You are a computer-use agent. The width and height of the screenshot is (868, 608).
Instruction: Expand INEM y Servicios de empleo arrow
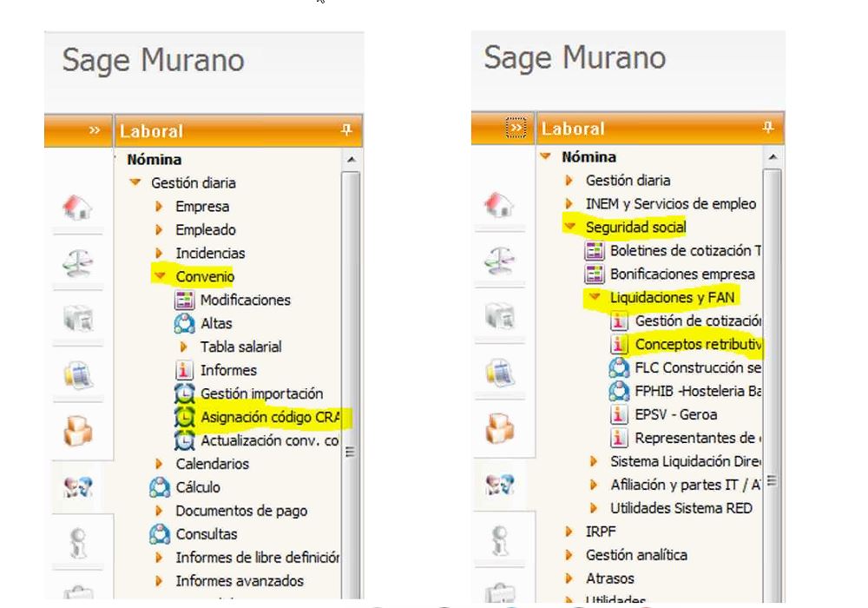click(569, 204)
